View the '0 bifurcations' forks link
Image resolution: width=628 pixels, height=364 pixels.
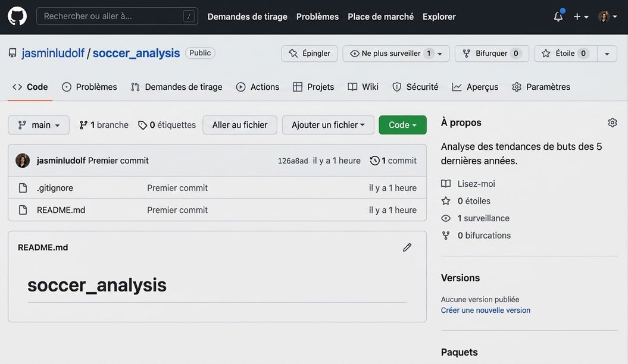coord(484,235)
